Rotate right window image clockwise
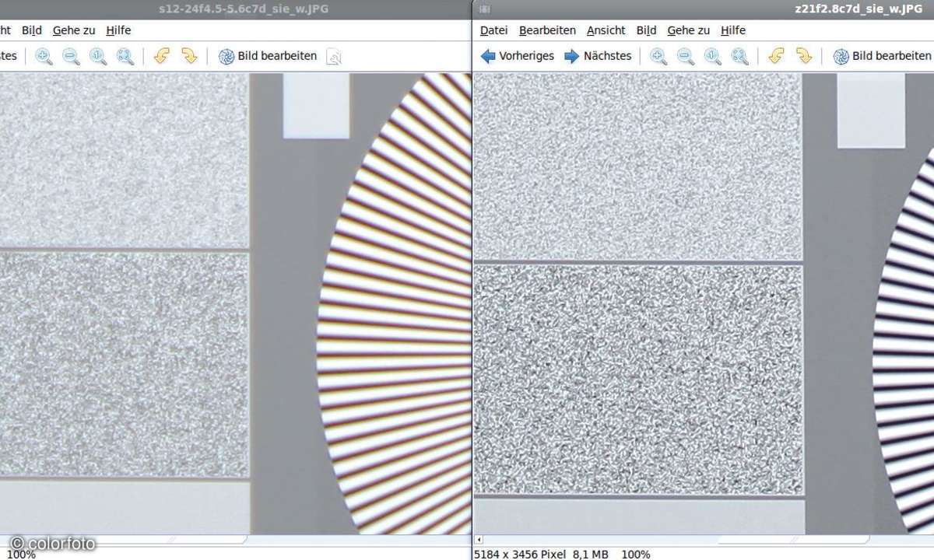 pyautogui.click(x=804, y=56)
